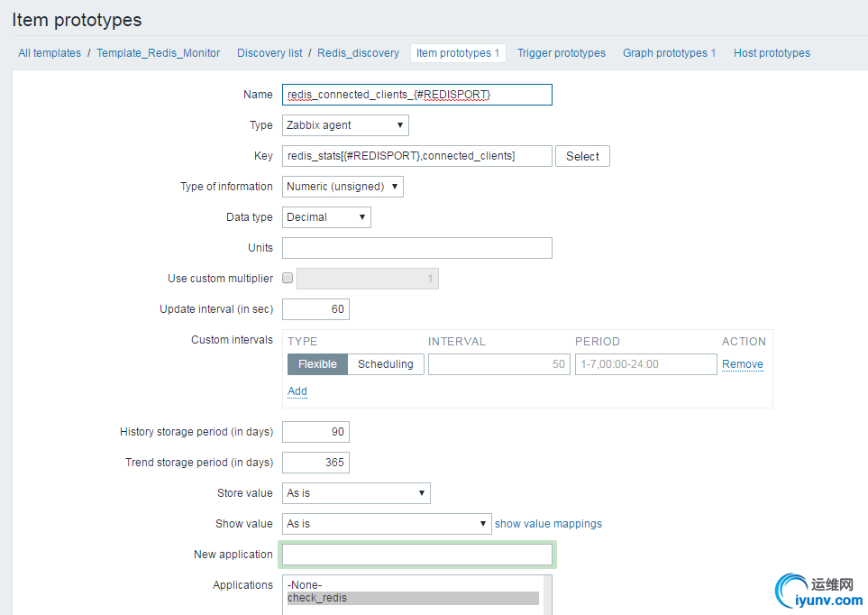Expand the Store value dropdown
Viewport: 868px width, 615px height.
point(356,493)
